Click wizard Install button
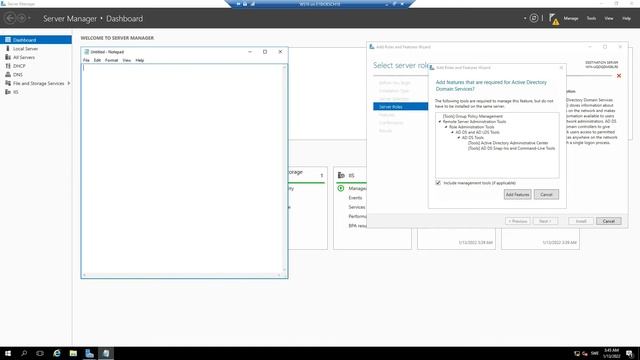The height and width of the screenshot is (360, 640). pyautogui.click(x=581, y=221)
